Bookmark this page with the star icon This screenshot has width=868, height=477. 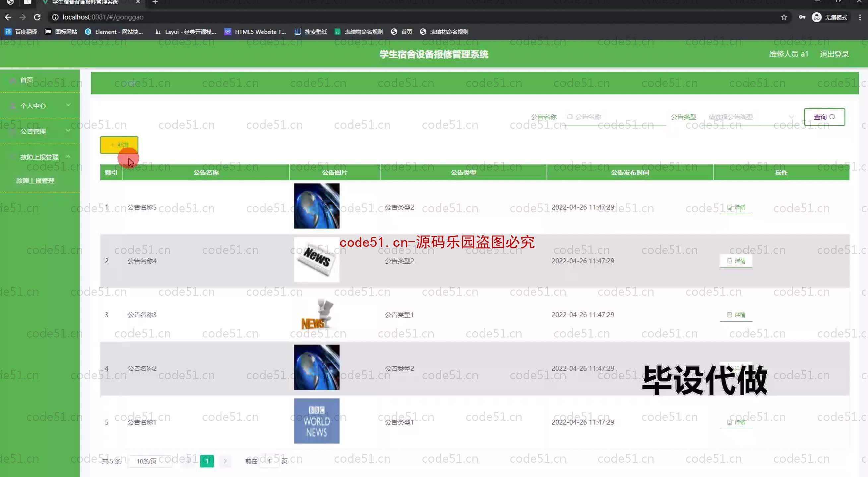click(784, 17)
